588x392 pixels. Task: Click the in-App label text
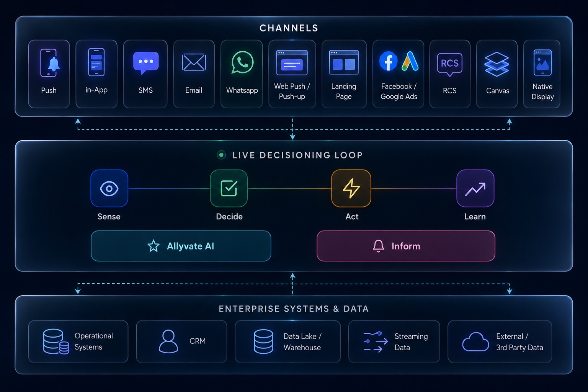pyautogui.click(x=96, y=90)
